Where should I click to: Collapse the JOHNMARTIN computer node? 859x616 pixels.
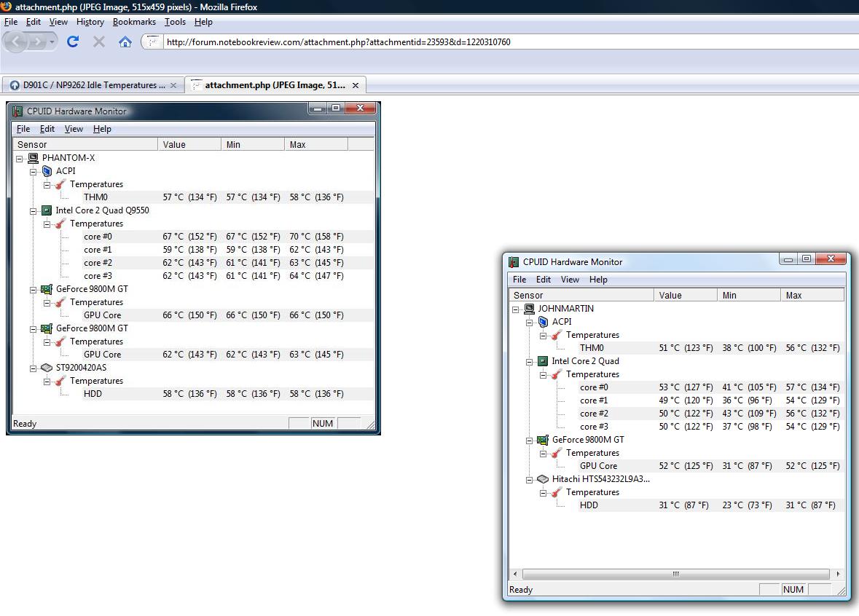click(x=516, y=309)
